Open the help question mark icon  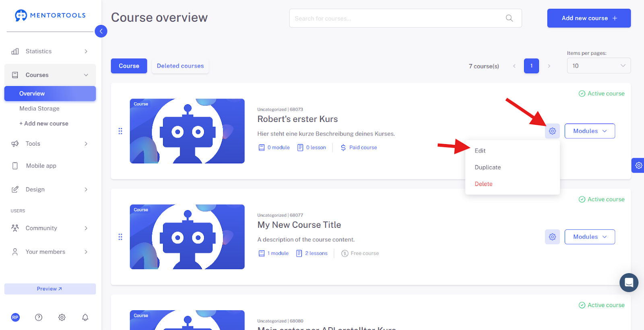[x=39, y=318]
